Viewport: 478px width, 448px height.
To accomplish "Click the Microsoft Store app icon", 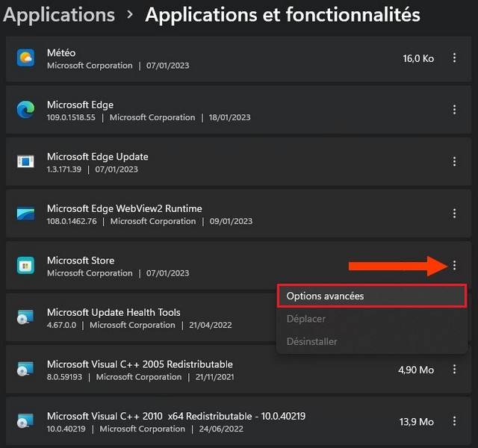I will click(25, 266).
